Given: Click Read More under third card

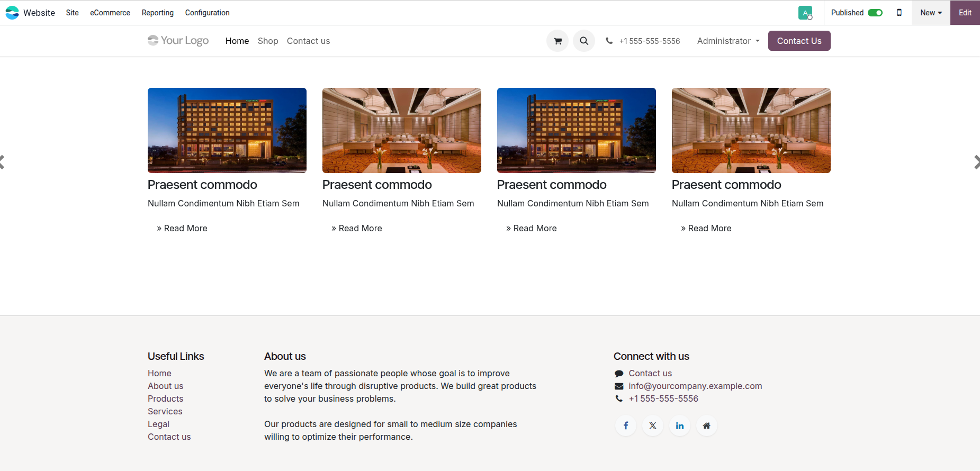Looking at the screenshot, I should (532, 228).
